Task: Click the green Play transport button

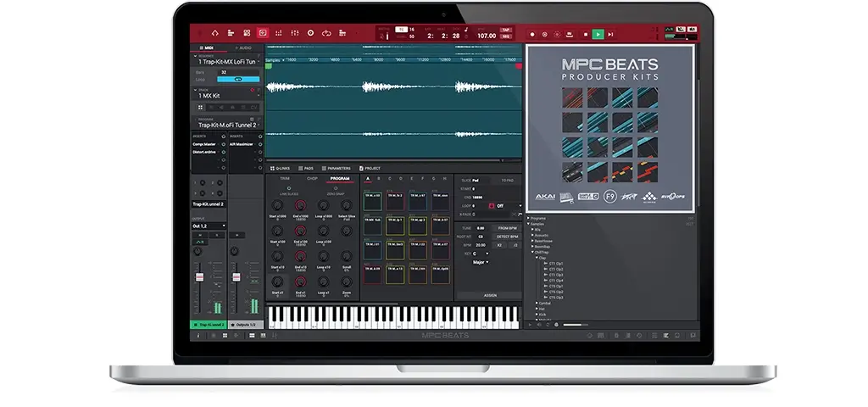Action: [598, 34]
